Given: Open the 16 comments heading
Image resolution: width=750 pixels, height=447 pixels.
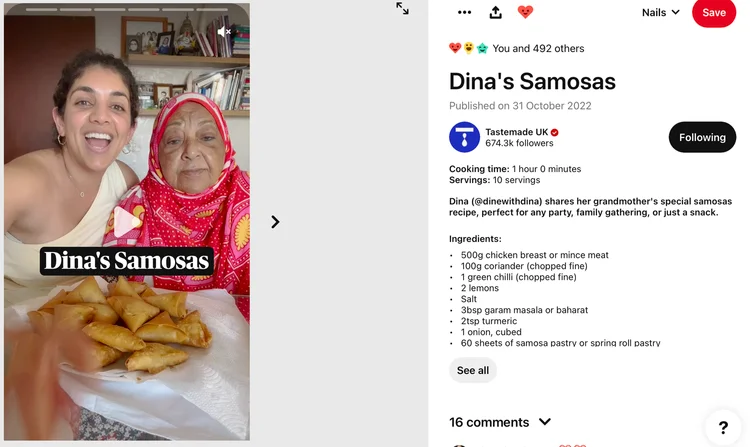Looking at the screenshot, I should pos(489,422).
